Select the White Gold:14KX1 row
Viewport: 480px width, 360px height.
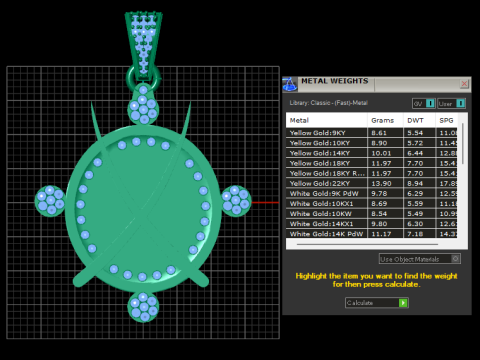(x=371, y=224)
